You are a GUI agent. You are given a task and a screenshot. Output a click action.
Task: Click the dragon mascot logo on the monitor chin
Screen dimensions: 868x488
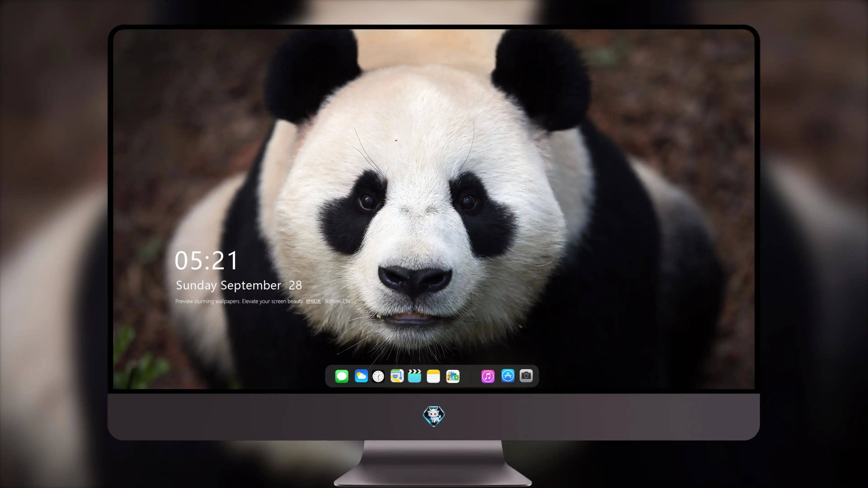[434, 416]
